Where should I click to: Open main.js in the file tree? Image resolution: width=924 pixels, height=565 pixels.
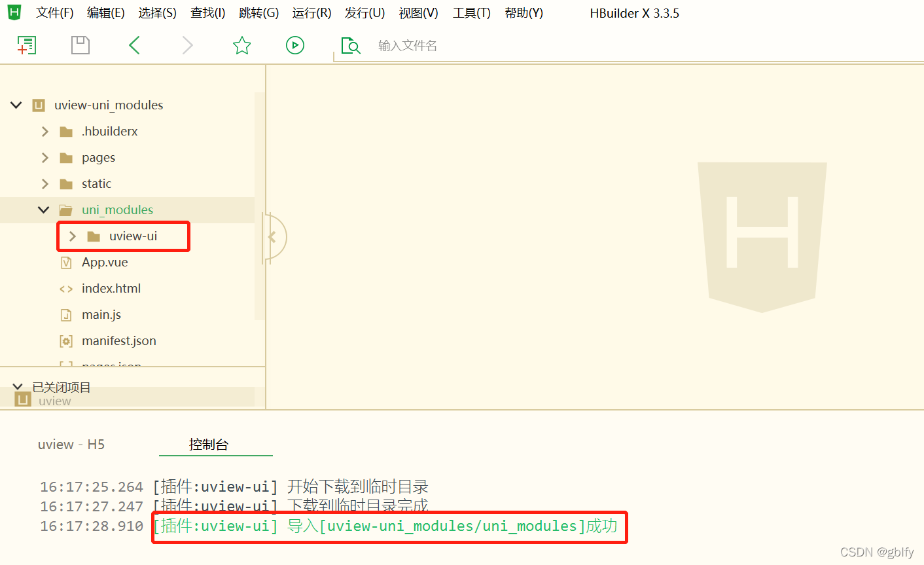(101, 315)
